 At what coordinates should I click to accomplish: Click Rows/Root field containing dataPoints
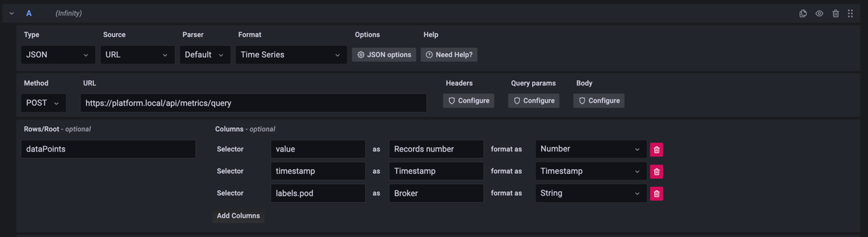108,149
